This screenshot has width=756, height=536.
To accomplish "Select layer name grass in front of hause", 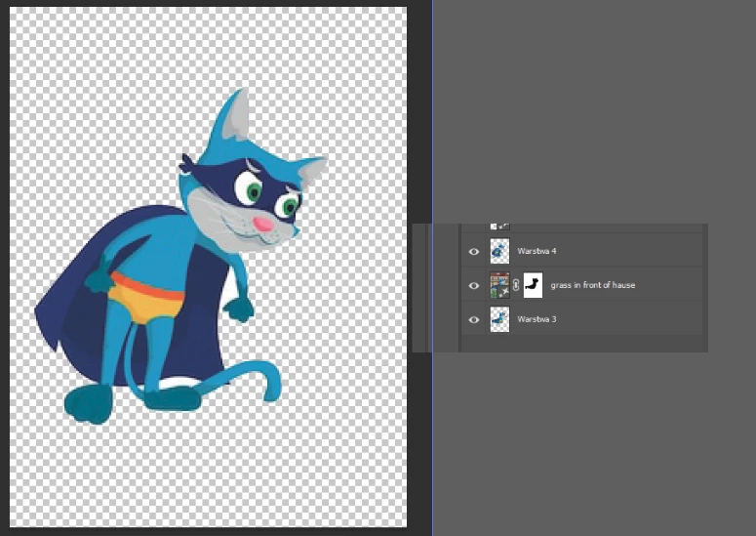I will pyautogui.click(x=592, y=285).
